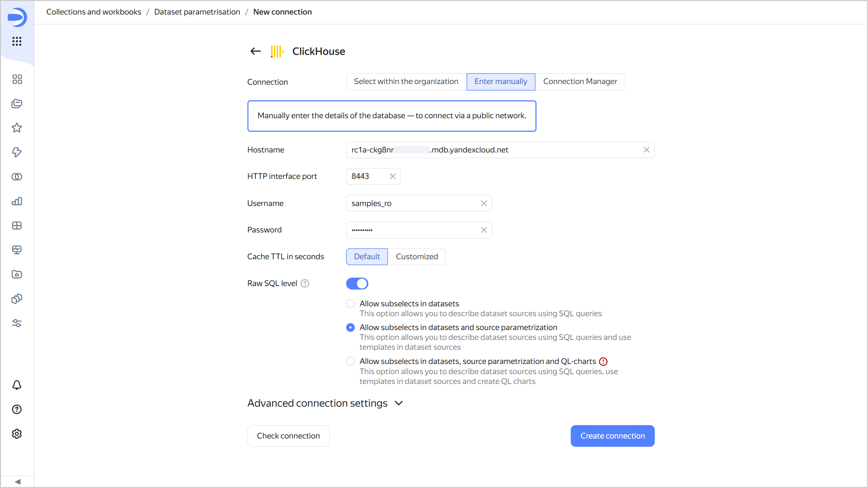Click into the Username input field
The width and height of the screenshot is (868, 488).
414,203
